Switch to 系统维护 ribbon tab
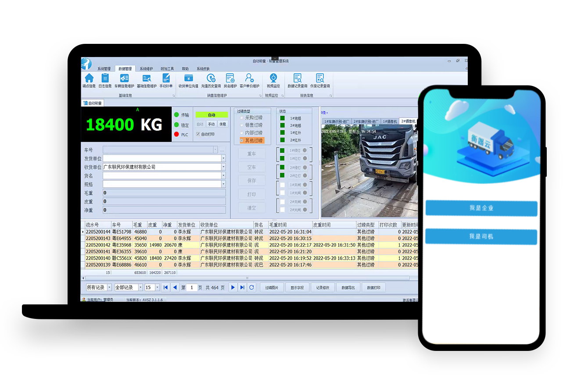The image size is (588, 386). [x=147, y=69]
